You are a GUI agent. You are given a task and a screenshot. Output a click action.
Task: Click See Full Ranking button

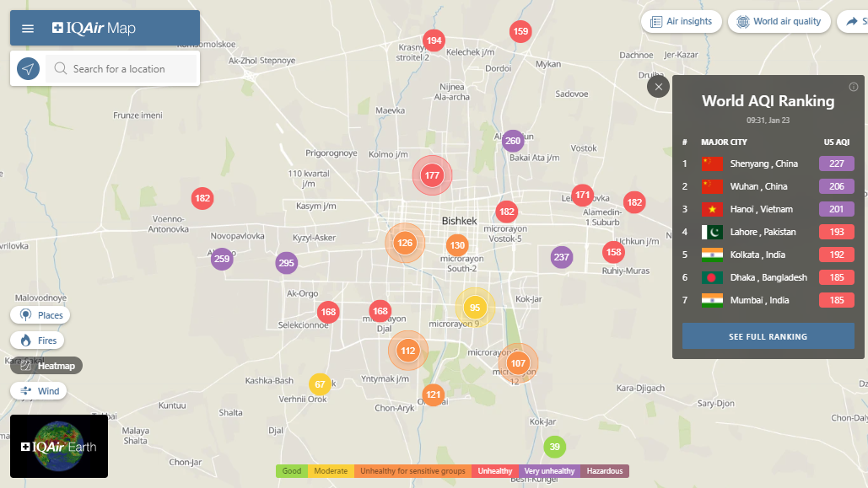[x=768, y=336]
